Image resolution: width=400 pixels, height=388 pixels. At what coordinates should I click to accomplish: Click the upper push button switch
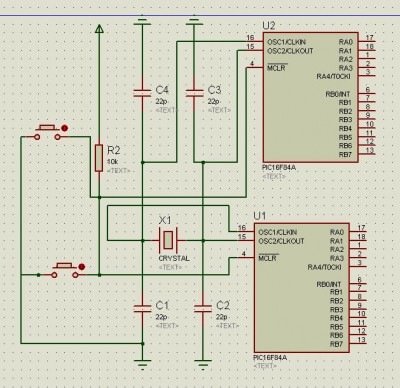click(x=48, y=133)
